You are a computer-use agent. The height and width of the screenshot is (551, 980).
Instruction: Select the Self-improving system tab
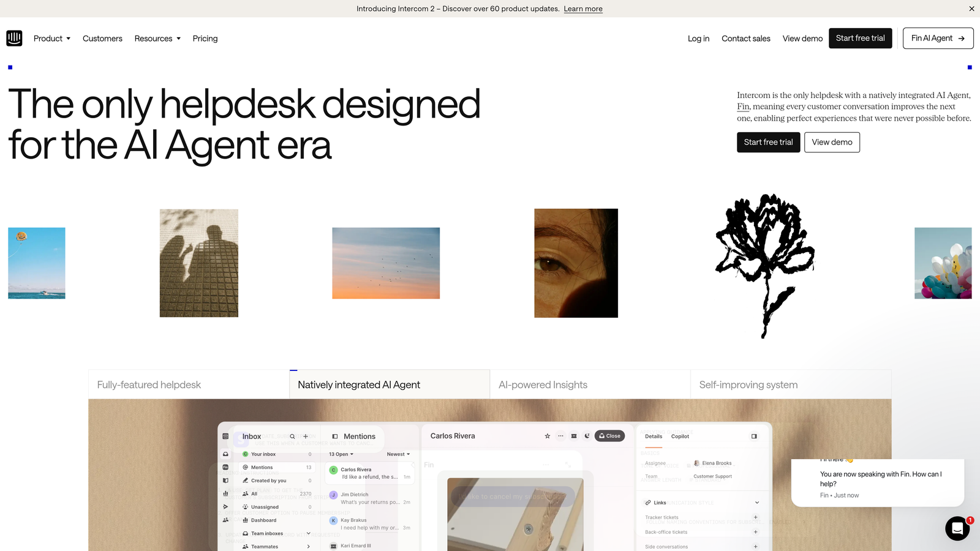(x=791, y=384)
